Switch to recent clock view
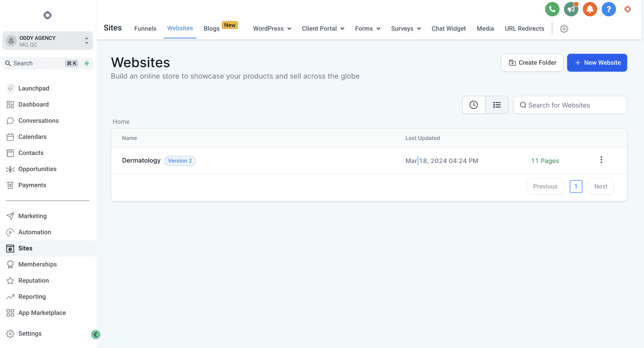644x348 pixels. coord(473,105)
